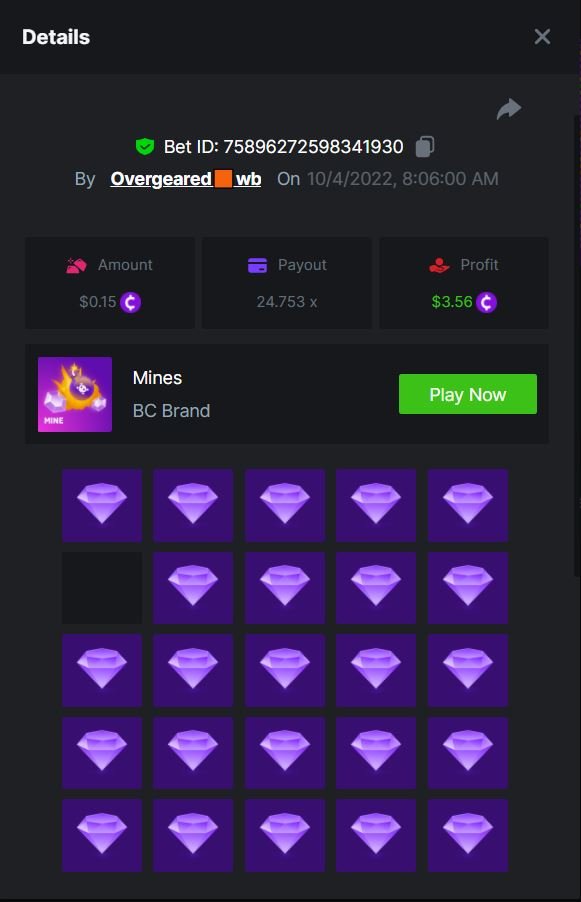Click the Payout card icon

(257, 265)
